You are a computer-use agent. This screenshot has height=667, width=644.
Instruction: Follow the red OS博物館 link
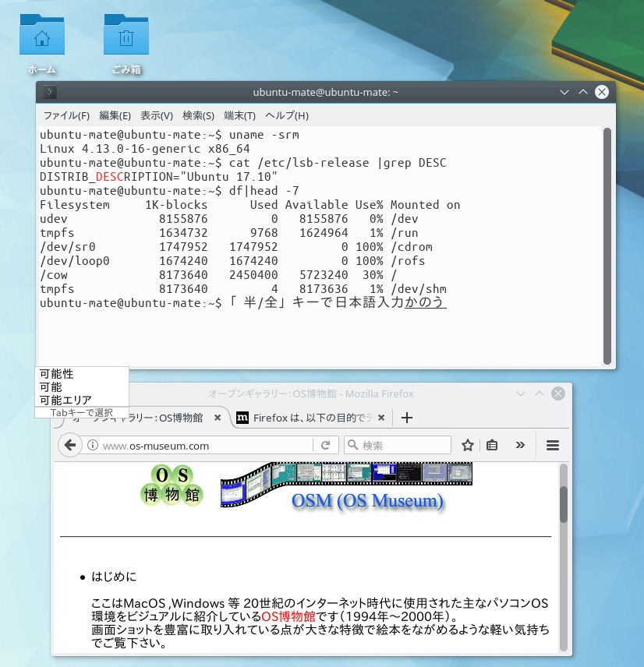288,616
